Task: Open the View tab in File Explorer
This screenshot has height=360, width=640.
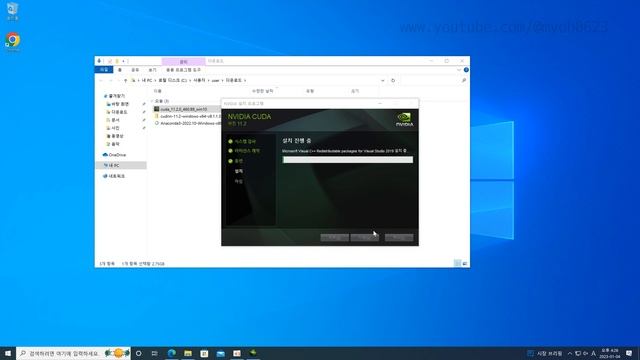Action: coord(152,70)
